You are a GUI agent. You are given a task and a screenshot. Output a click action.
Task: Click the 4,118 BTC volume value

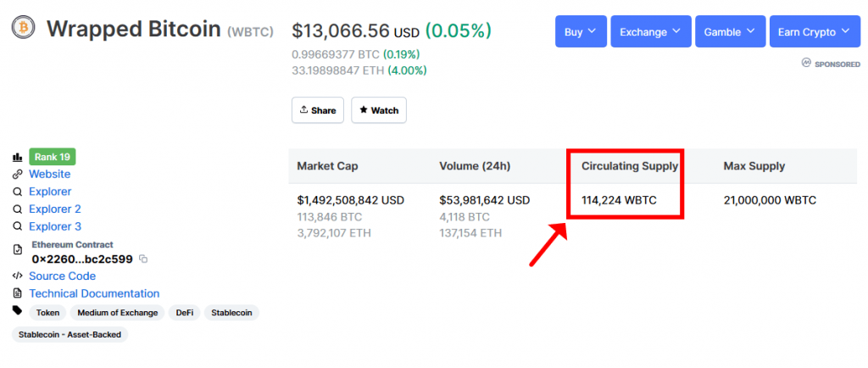pyautogui.click(x=465, y=216)
